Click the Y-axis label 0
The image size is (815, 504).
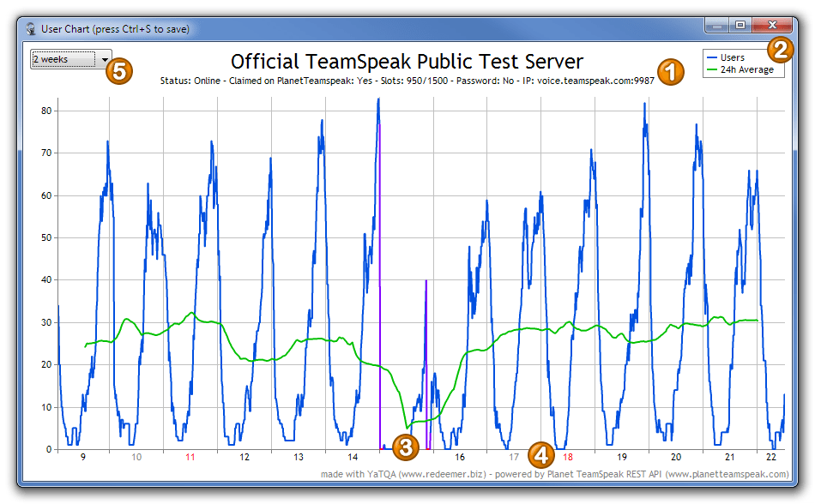(49, 449)
